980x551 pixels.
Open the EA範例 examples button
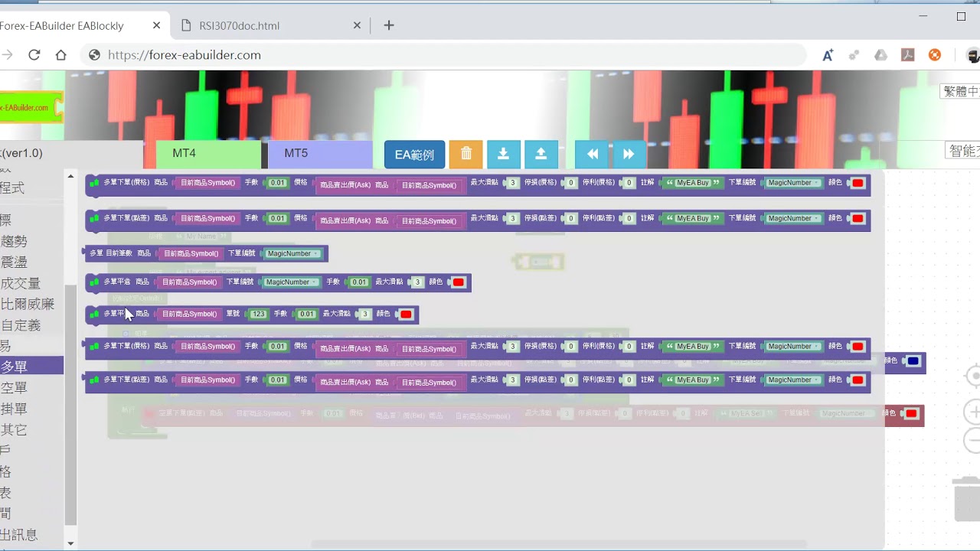[x=414, y=155]
